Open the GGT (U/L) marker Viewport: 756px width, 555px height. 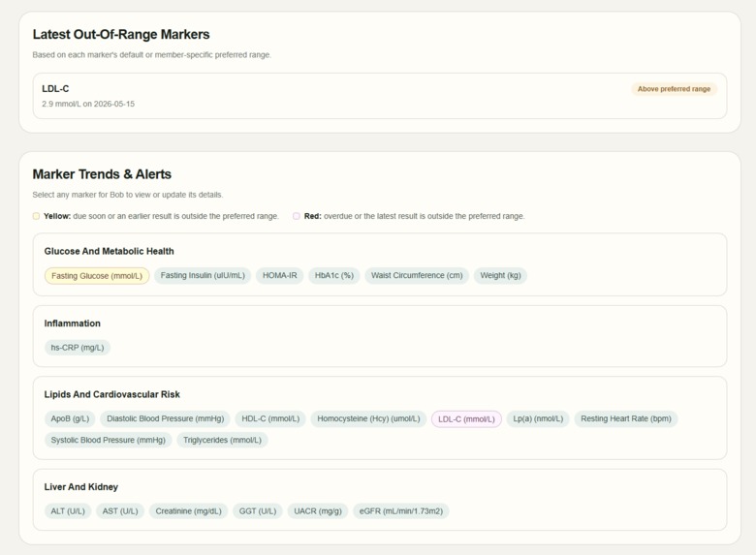pos(258,511)
